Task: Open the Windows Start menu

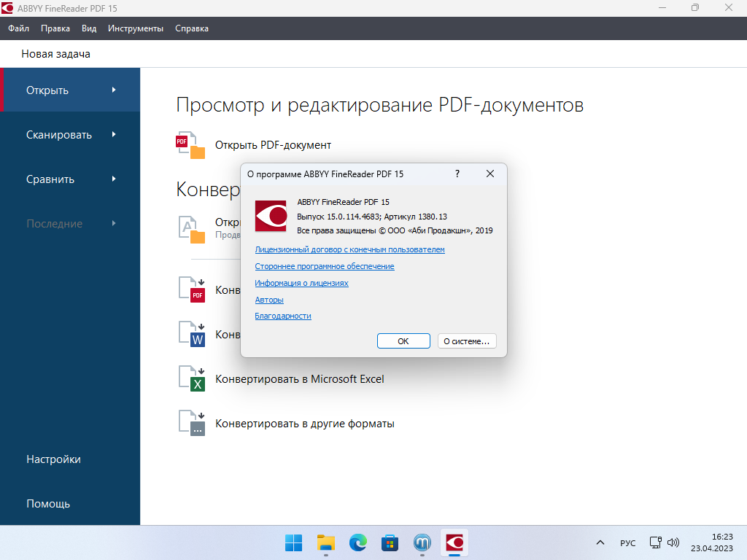Action: pyautogui.click(x=293, y=542)
